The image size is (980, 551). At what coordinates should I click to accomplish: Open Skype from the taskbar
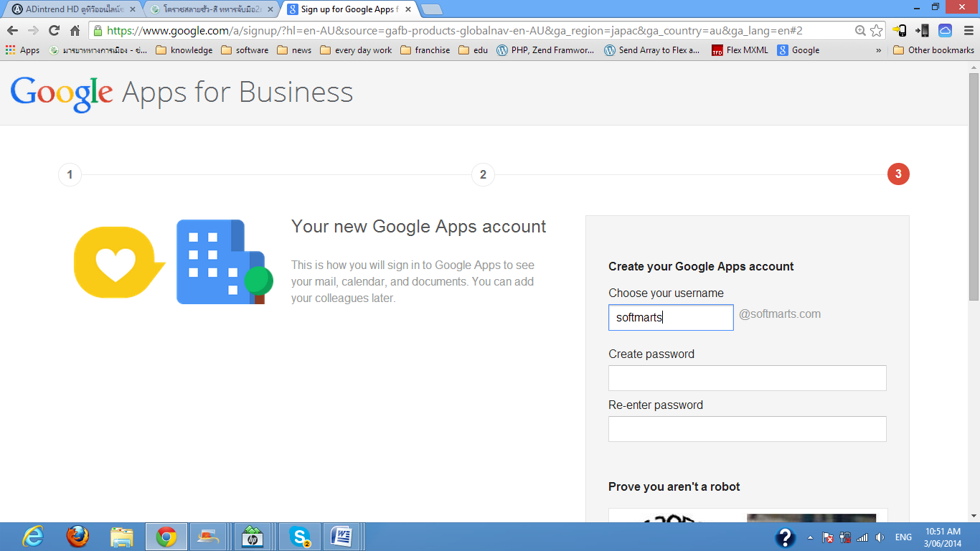300,537
